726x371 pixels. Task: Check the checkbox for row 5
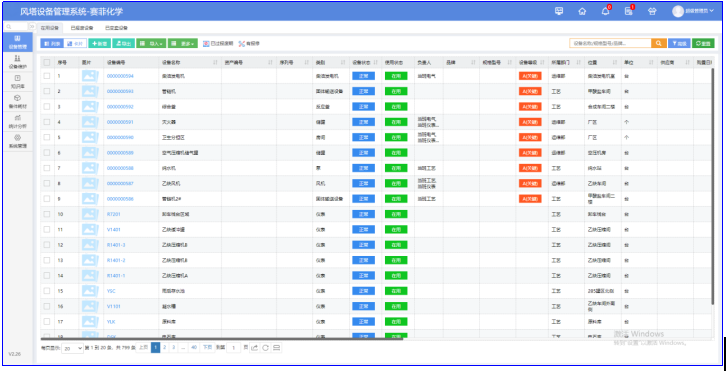pos(47,137)
